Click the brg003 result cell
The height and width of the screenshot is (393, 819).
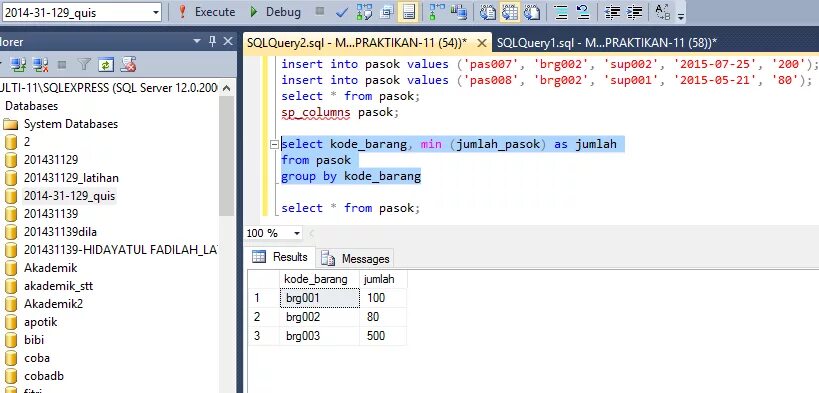click(319, 336)
